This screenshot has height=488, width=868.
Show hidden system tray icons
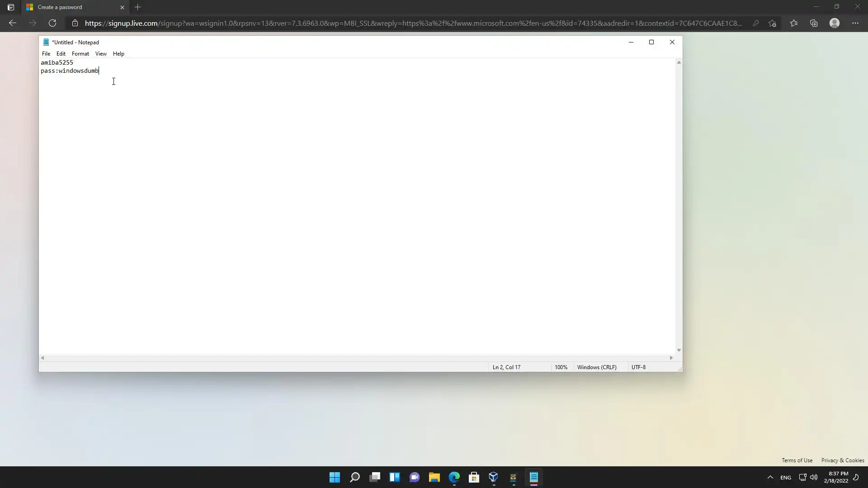[x=770, y=477]
